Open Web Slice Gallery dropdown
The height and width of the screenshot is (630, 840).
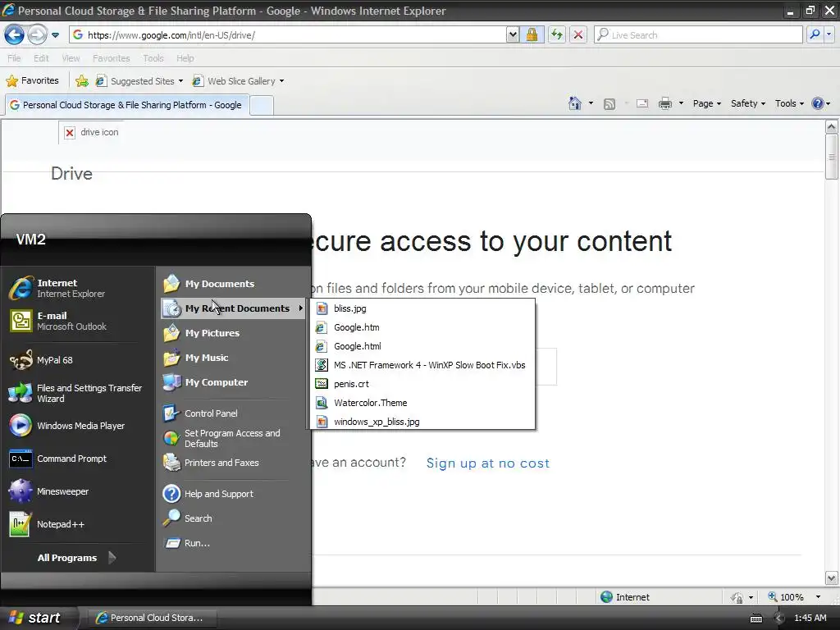point(239,81)
